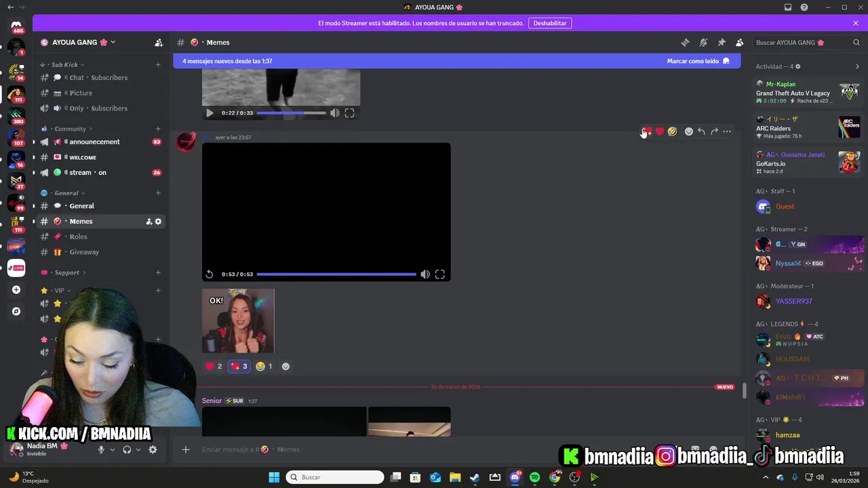This screenshot has height=488, width=868.
Task: Toggle fullscreen on the 0:53 video
Action: click(440, 274)
